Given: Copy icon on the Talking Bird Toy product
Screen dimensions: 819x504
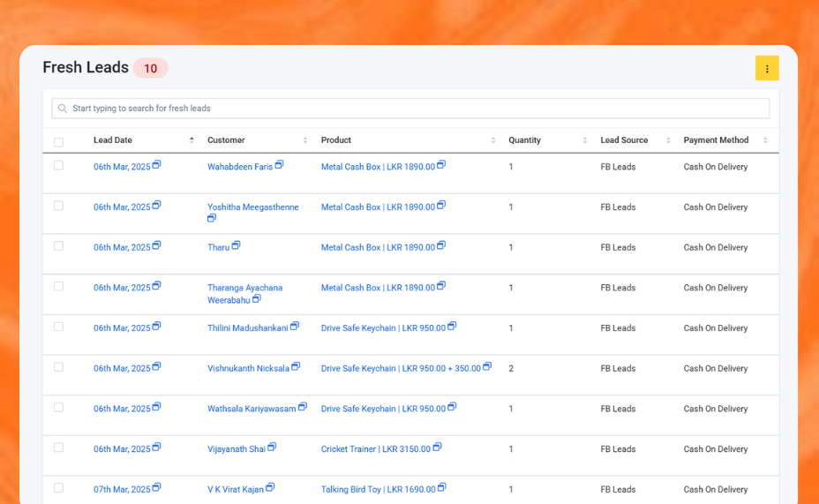Looking at the screenshot, I should pyautogui.click(x=442, y=487).
